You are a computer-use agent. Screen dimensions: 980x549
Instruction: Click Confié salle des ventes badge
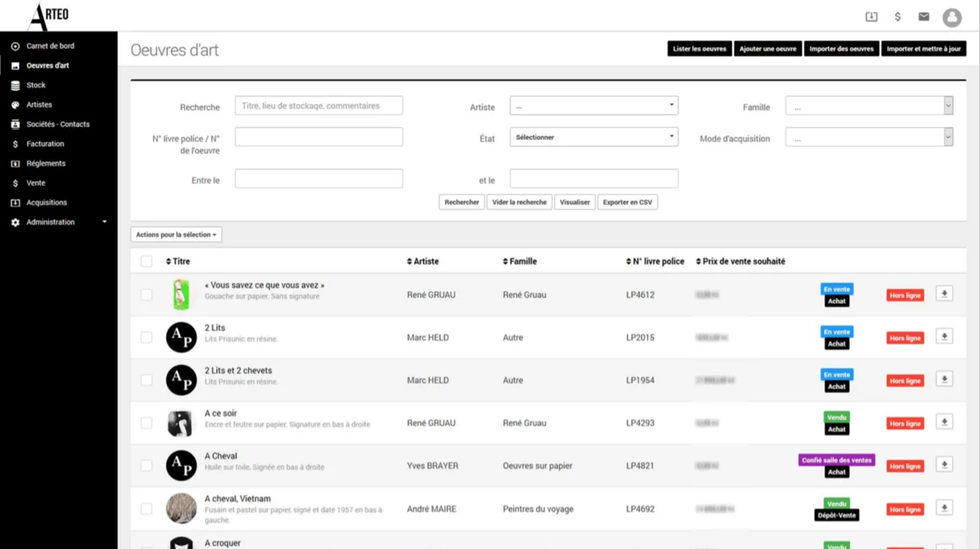point(837,460)
